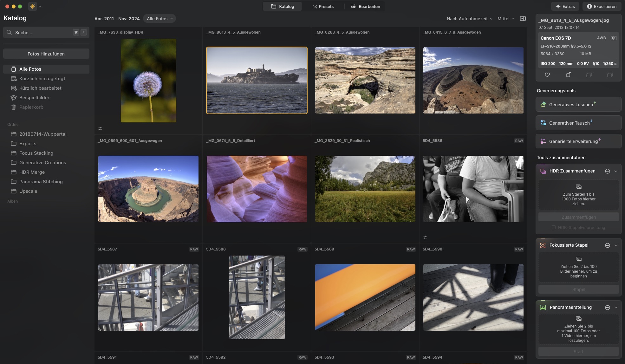The image size is (625, 364).
Task: Click the HDR Zusammenfügen tool icon
Action: (543, 171)
